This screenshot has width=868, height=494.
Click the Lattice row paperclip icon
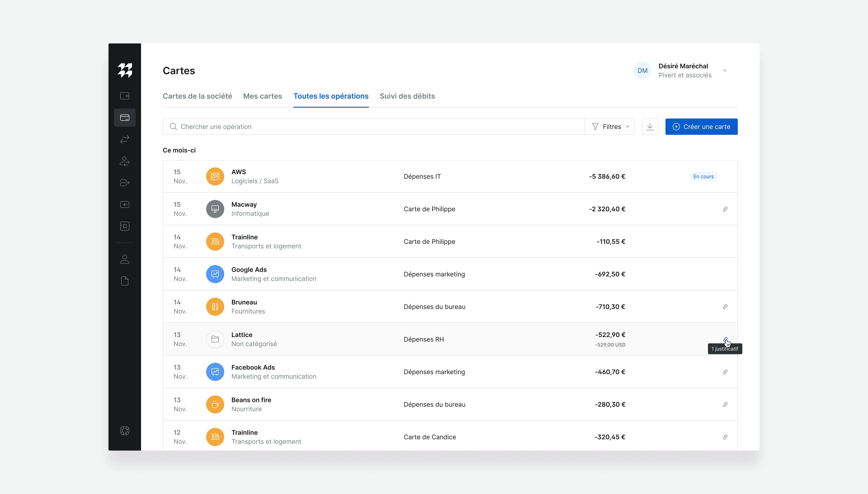pyautogui.click(x=725, y=339)
